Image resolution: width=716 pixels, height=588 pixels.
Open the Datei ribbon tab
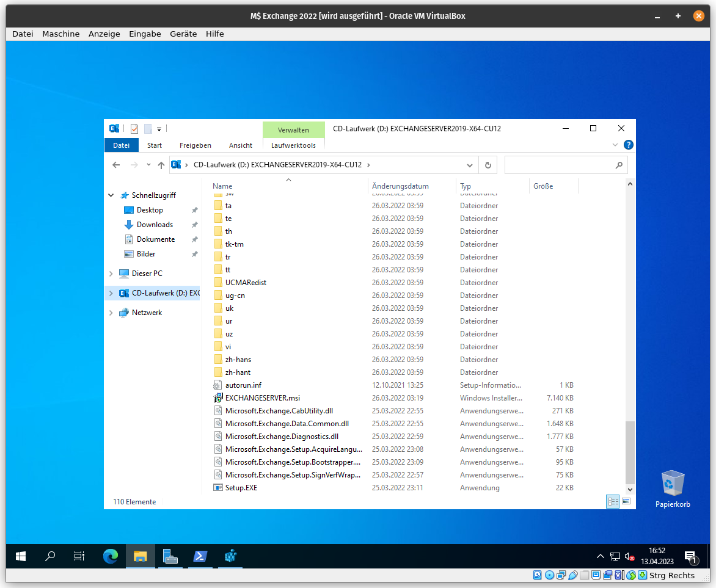(x=122, y=145)
